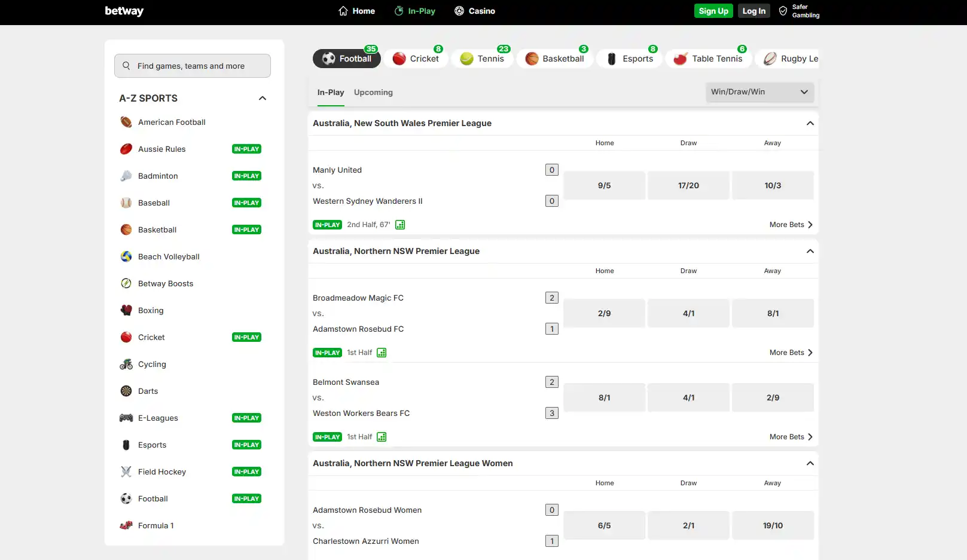Image resolution: width=967 pixels, height=560 pixels.
Task: Pick Adamstown Rosebud FC away at 8/1
Action: pos(773,313)
